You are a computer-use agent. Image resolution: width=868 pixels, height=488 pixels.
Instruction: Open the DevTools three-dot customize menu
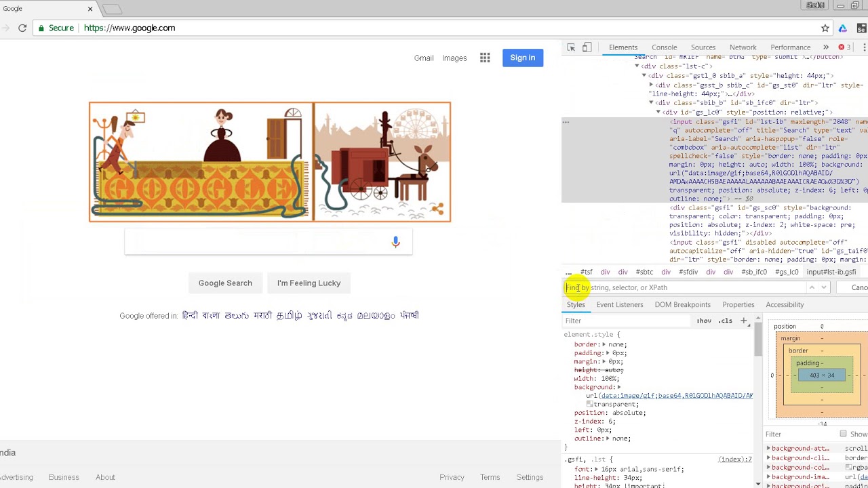pyautogui.click(x=865, y=47)
